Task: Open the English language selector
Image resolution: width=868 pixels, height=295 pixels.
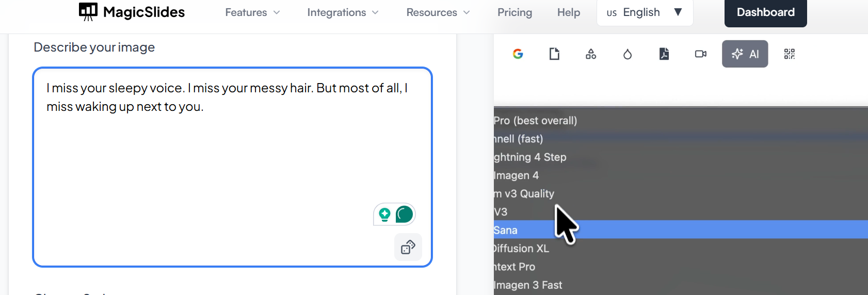Action: pos(645,12)
